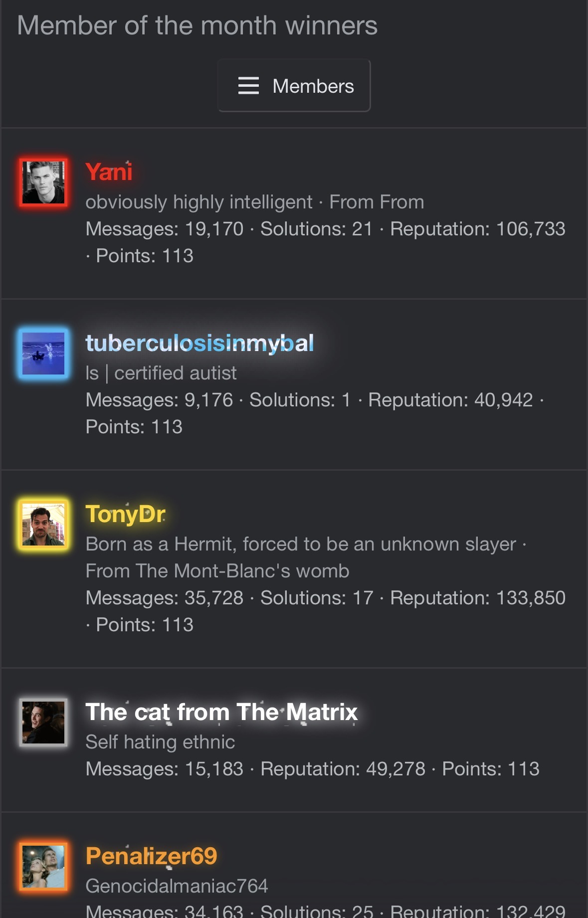Click the Member of the month winners heading
Screen dimensions: 588x918
click(197, 25)
